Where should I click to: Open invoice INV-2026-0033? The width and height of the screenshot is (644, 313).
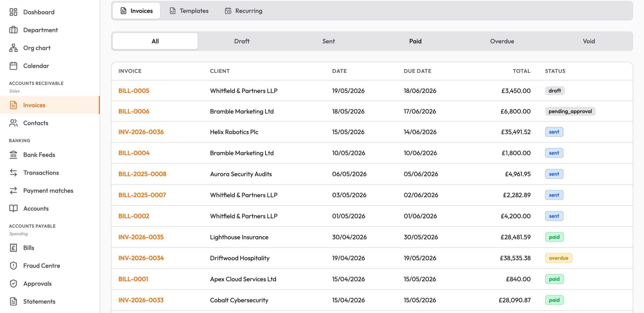click(141, 300)
